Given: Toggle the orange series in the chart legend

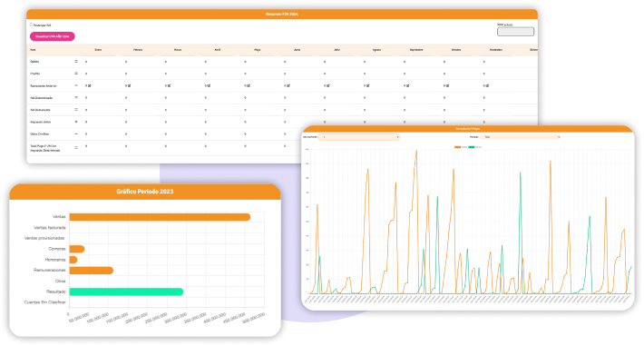Looking at the screenshot, I should pos(461,147).
